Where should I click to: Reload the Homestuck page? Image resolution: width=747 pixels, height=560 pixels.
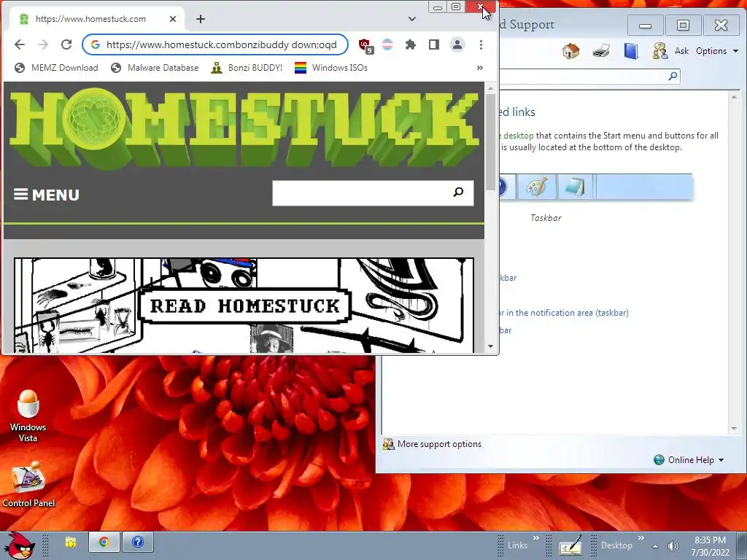coord(66,44)
